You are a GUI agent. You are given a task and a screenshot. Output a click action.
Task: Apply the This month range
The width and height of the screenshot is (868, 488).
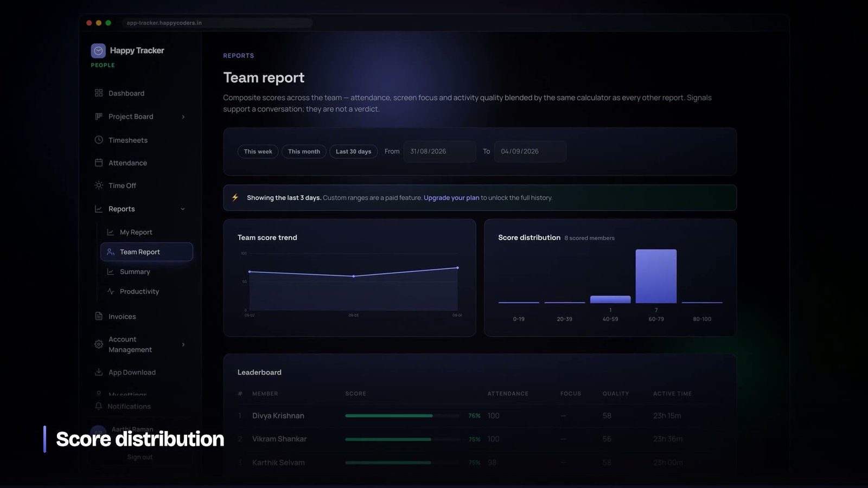pyautogui.click(x=304, y=151)
